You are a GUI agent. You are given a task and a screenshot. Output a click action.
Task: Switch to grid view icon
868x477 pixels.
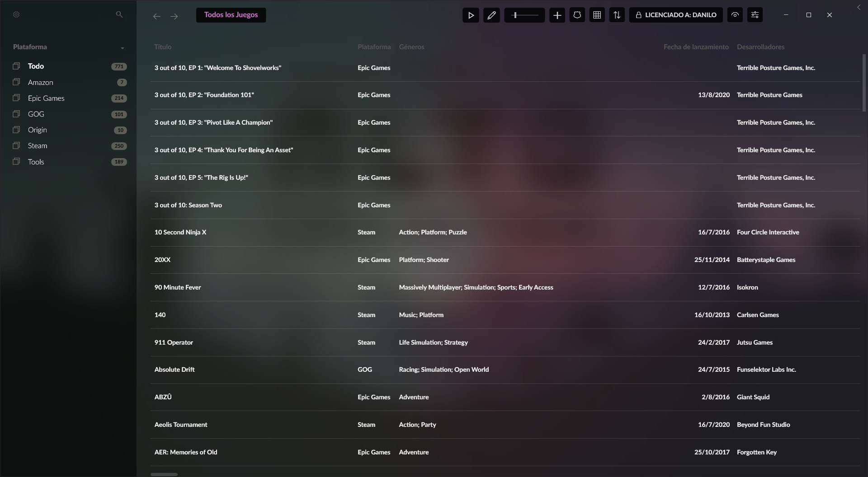pyautogui.click(x=597, y=15)
